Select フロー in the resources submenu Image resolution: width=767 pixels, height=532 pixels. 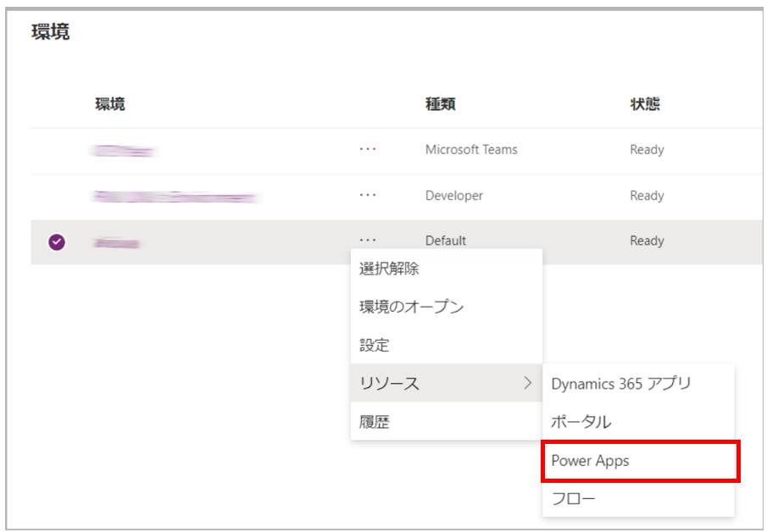(573, 499)
